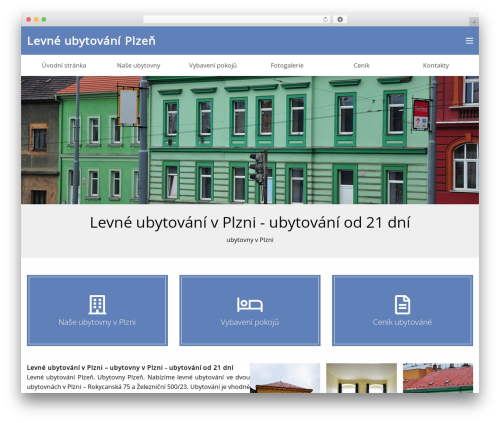Click the document icon

402,304
